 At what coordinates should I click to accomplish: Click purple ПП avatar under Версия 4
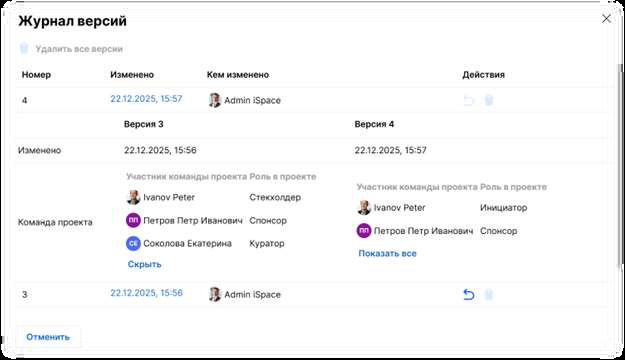[x=364, y=231]
